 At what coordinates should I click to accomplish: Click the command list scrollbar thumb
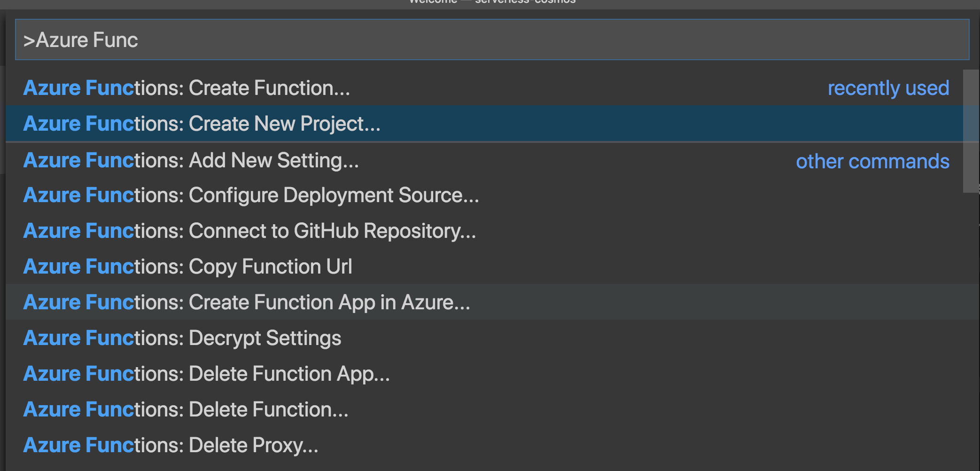(971, 131)
